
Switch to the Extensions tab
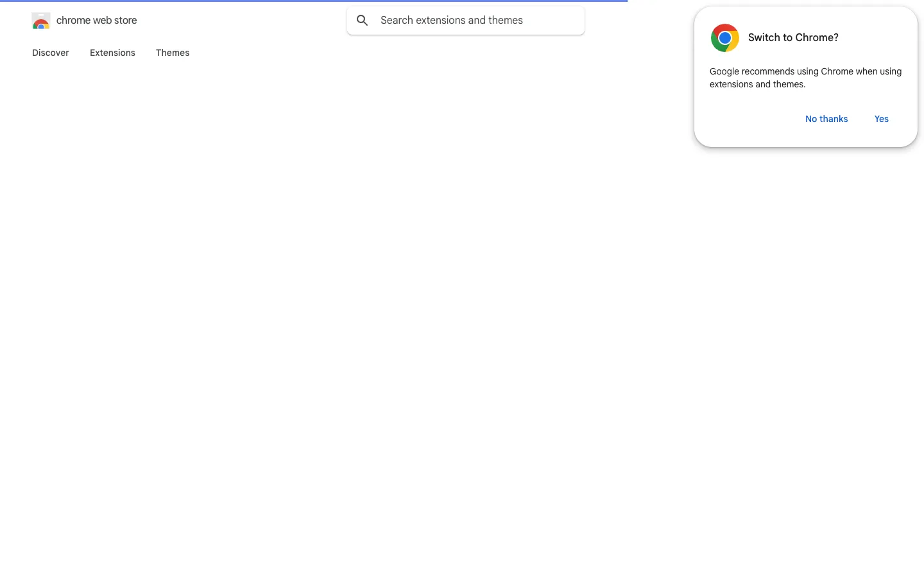[112, 53]
